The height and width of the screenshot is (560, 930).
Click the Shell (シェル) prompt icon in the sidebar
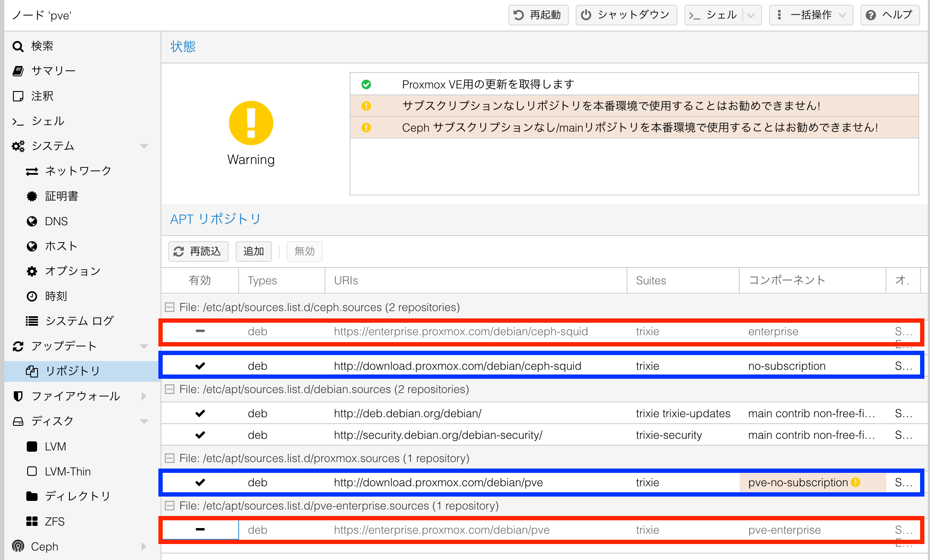18,121
